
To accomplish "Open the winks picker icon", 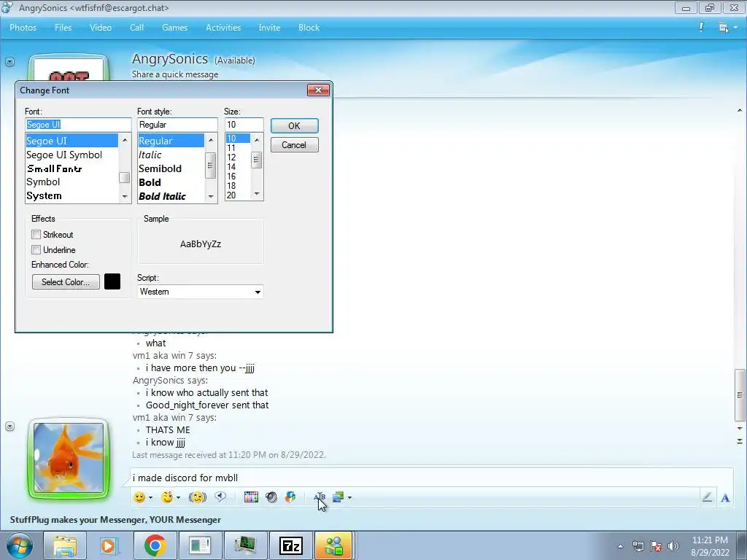I will click(x=167, y=497).
